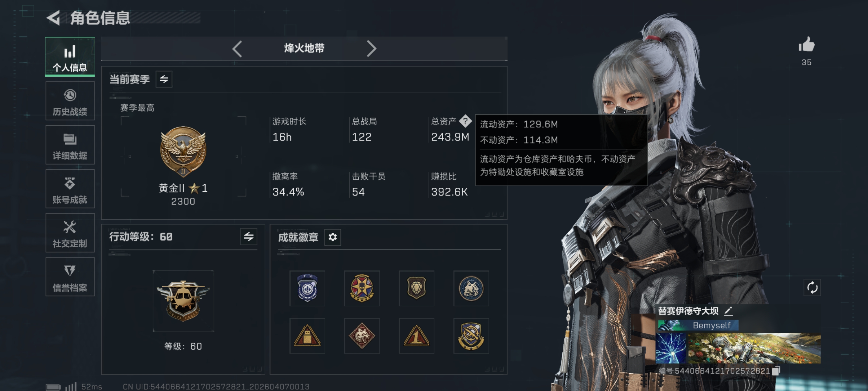
Task: Select the wolf head circular achievement badge
Action: pos(471,289)
